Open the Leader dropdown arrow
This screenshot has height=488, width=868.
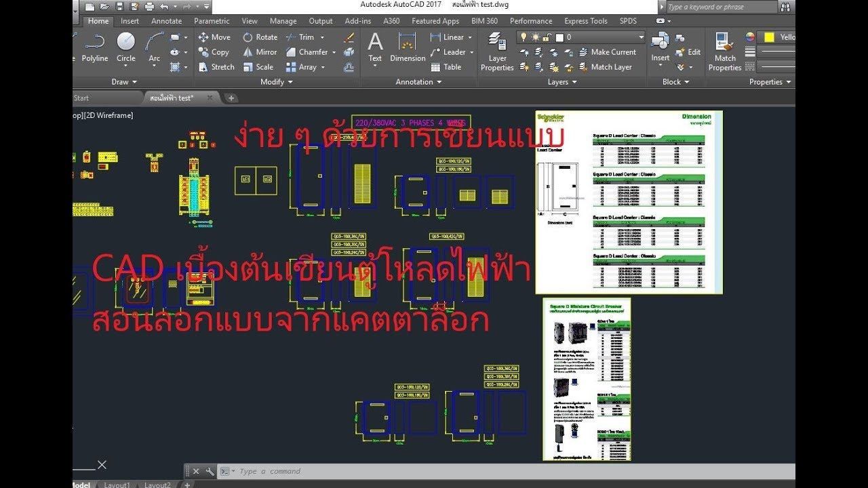click(472, 52)
